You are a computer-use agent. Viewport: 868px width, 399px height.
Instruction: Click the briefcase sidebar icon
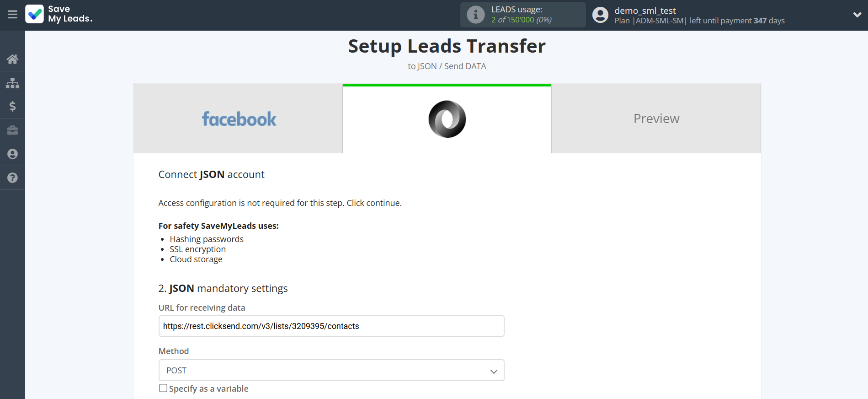[12, 130]
